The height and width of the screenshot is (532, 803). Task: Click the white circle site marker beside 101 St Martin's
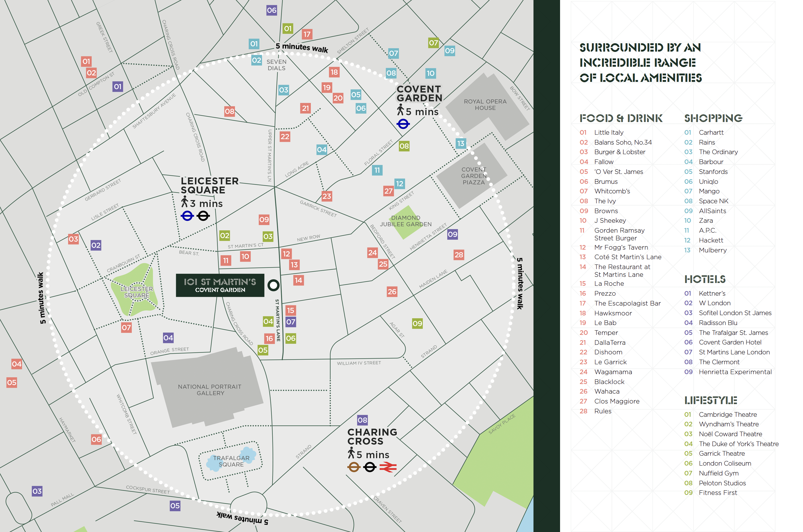coord(273,285)
